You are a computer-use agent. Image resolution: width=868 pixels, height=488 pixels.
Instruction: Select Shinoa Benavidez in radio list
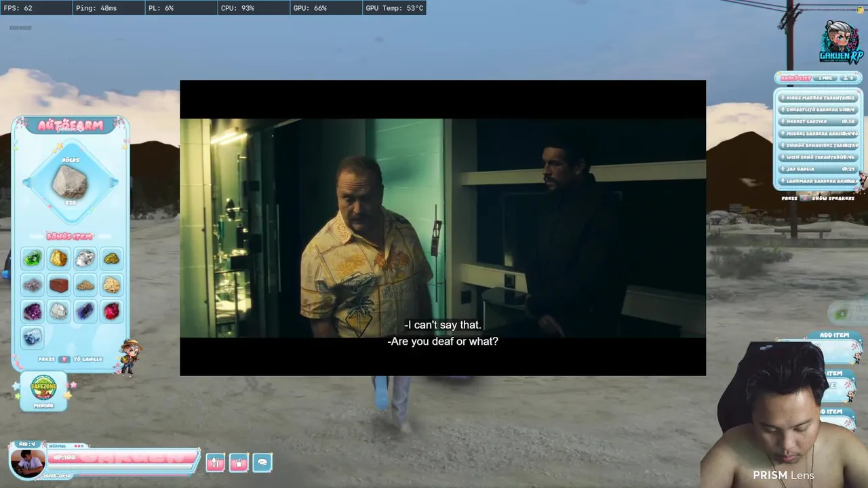point(818,145)
